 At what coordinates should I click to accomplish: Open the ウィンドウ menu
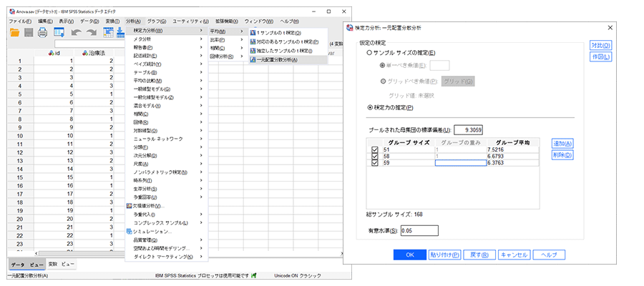(x=259, y=21)
